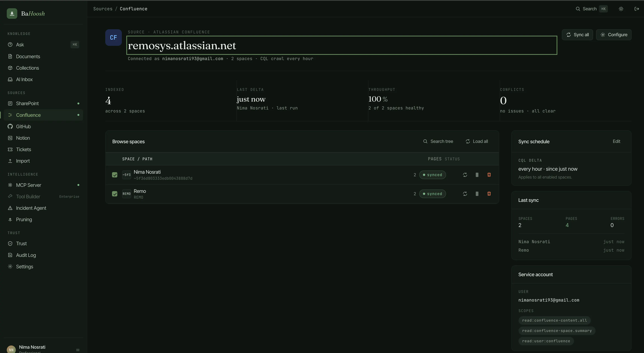Pause the Remo space sync
Screen dimensions: 644x353
(x=477, y=194)
